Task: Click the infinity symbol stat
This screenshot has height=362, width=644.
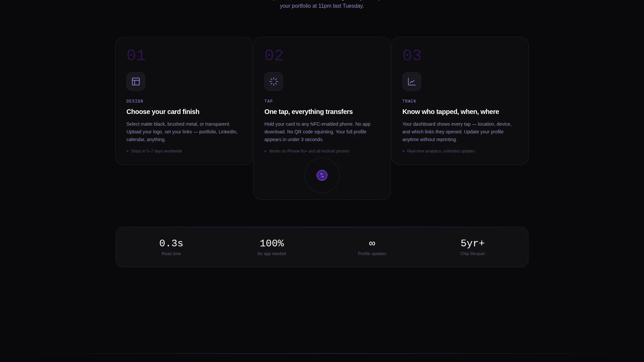Action: [x=372, y=243]
